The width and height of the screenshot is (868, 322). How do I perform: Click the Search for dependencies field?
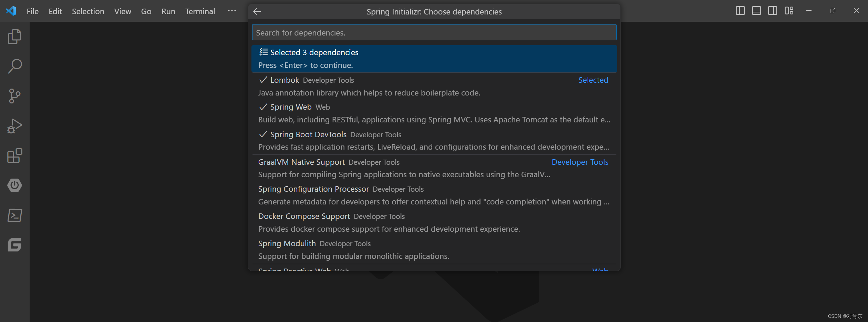click(434, 32)
